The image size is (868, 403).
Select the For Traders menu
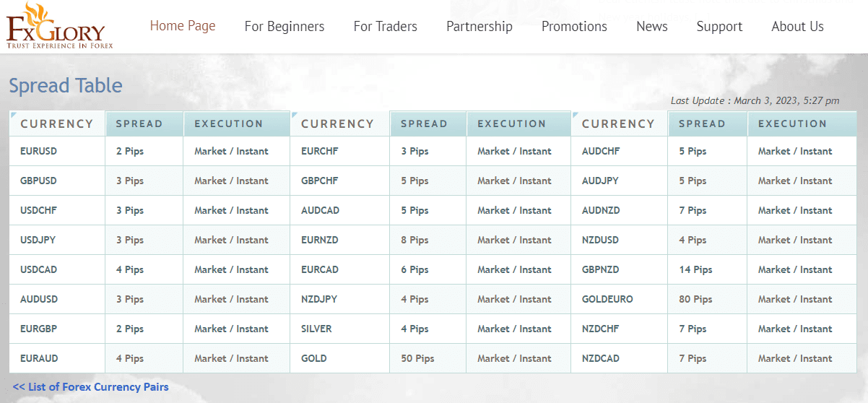386,27
